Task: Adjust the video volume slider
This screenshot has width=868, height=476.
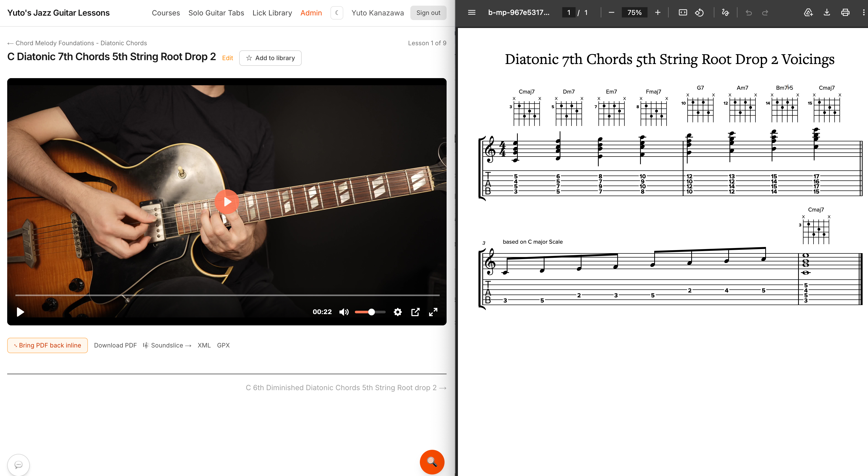Action: click(x=370, y=312)
